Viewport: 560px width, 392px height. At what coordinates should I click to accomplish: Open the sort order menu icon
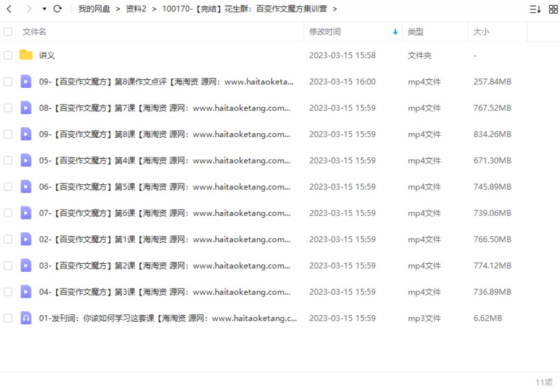pyautogui.click(x=535, y=9)
